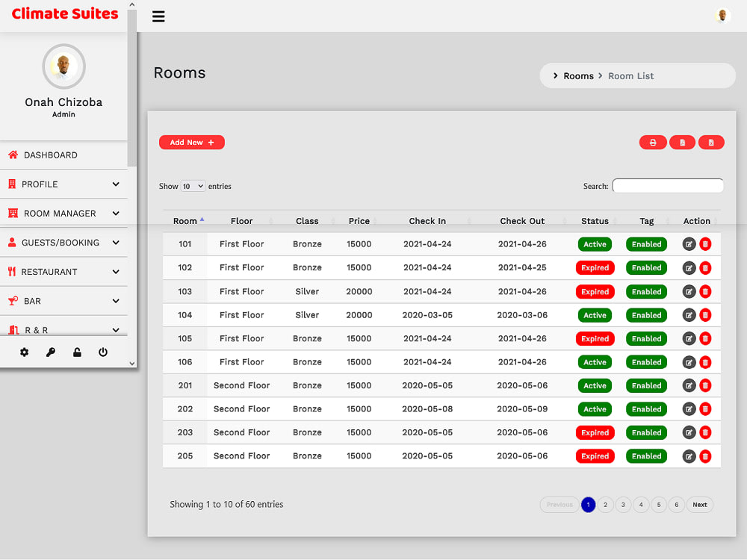Click Enabled tag for room 106
Image resolution: width=747 pixels, height=560 pixels.
point(646,362)
